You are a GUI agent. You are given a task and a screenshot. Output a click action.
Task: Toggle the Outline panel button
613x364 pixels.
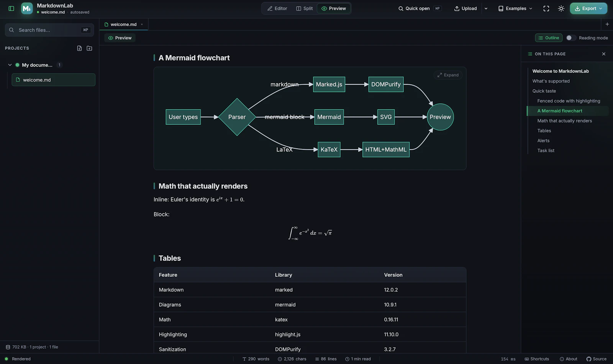point(549,38)
